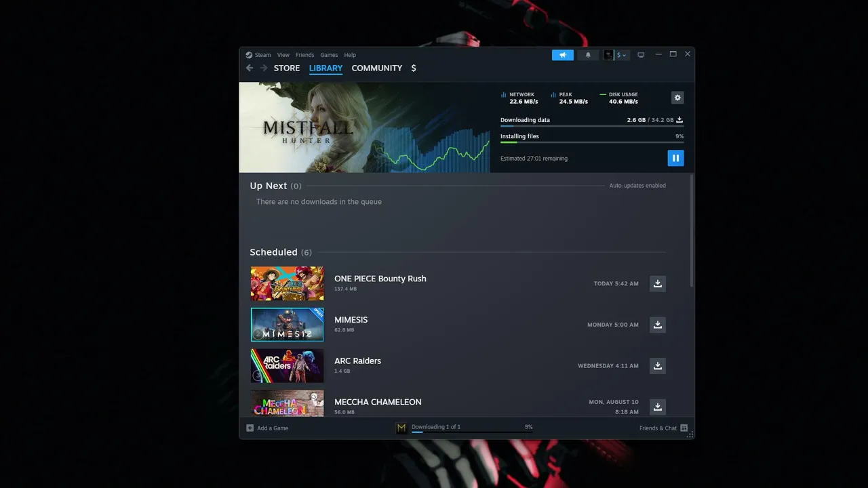Open the MIMESIS game thumbnail
The image size is (868, 488).
click(x=288, y=325)
